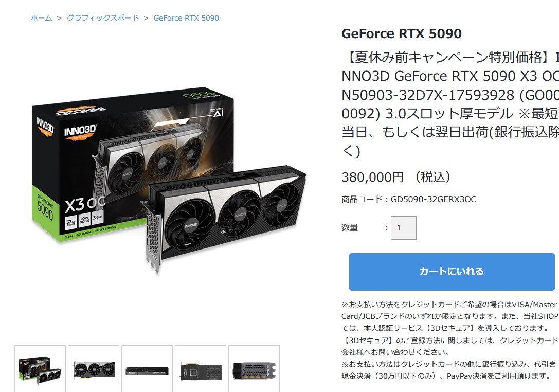Select the first thumbnail with box and card

[40, 369]
